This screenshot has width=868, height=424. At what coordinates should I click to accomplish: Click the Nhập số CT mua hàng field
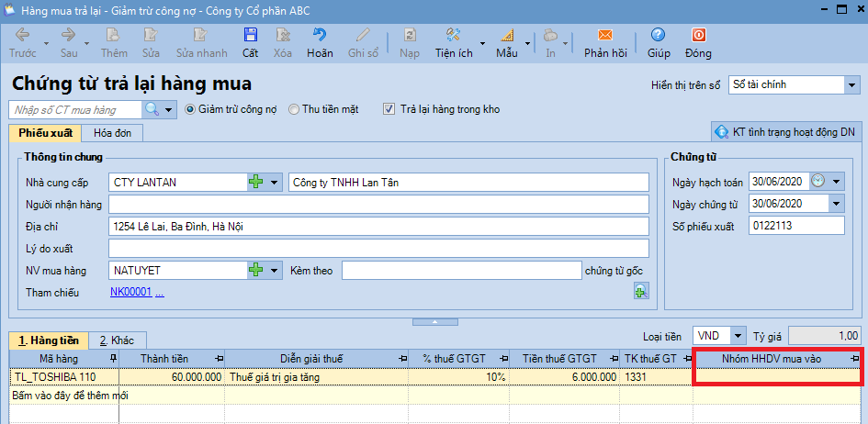(76, 109)
